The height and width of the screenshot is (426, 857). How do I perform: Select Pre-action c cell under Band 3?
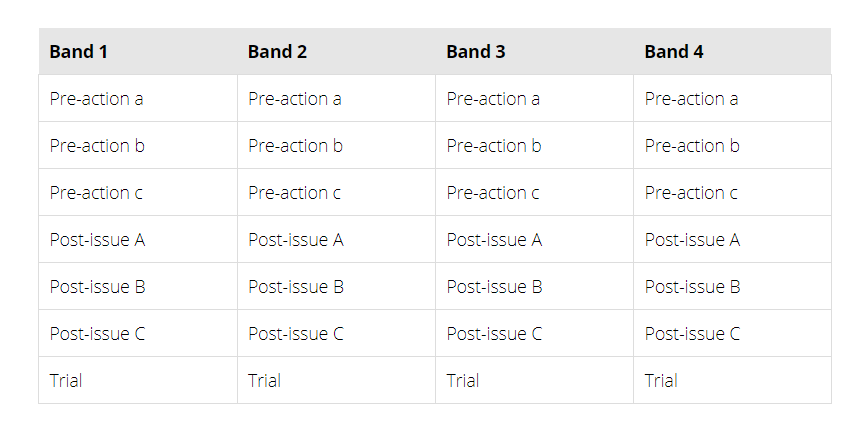point(493,193)
